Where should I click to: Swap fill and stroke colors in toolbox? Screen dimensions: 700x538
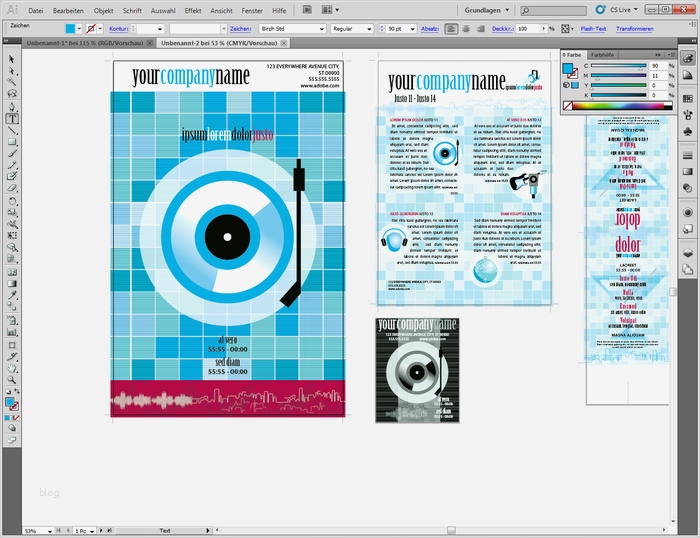pos(17,392)
